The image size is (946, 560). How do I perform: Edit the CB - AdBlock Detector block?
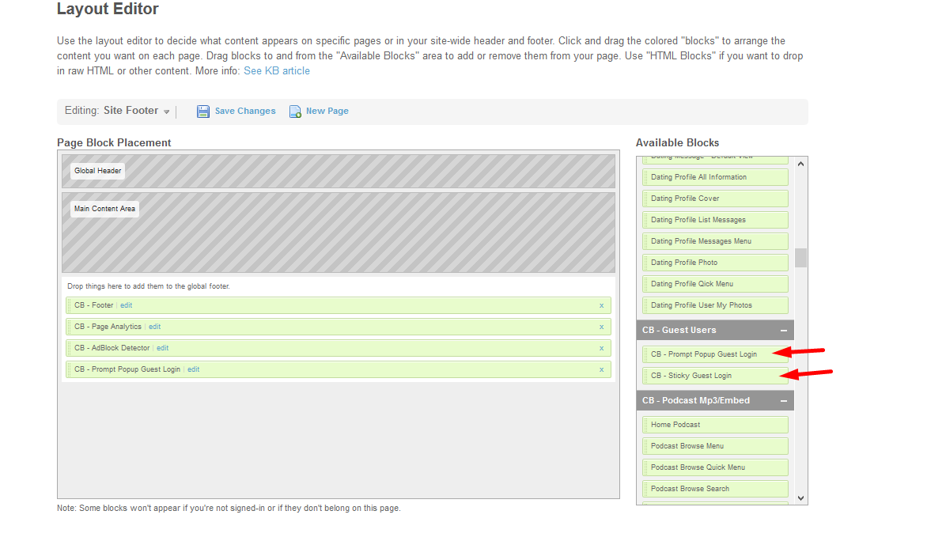(x=163, y=348)
